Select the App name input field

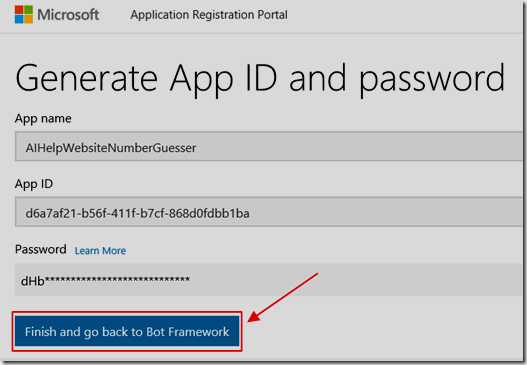coord(269,147)
